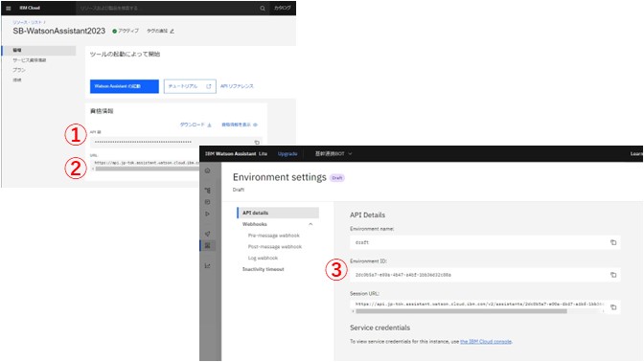This screenshot has height=362, width=644.
Task: Open Inactivity timeout settings
Action: click(x=263, y=269)
